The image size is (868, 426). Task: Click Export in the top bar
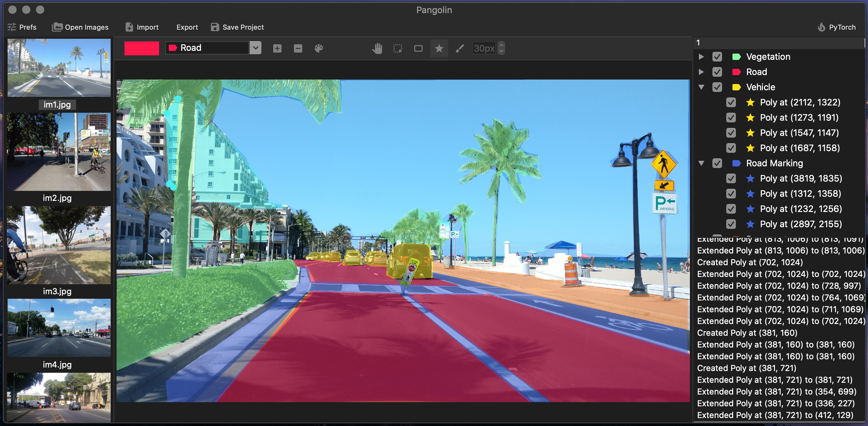coord(187,27)
